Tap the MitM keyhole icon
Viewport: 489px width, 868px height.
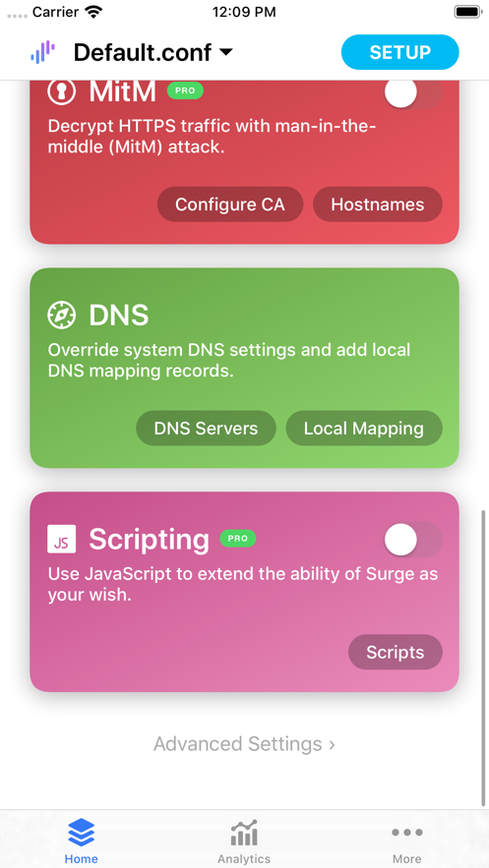pyautogui.click(x=61, y=91)
